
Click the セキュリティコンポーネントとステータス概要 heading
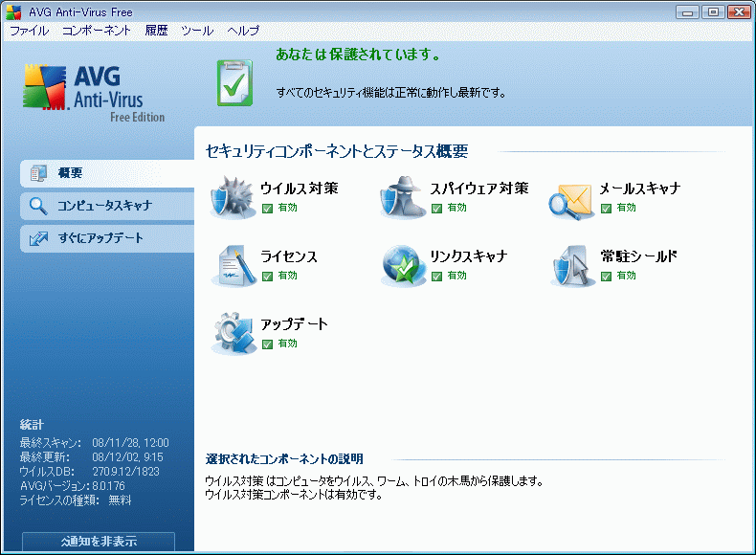coord(337,151)
